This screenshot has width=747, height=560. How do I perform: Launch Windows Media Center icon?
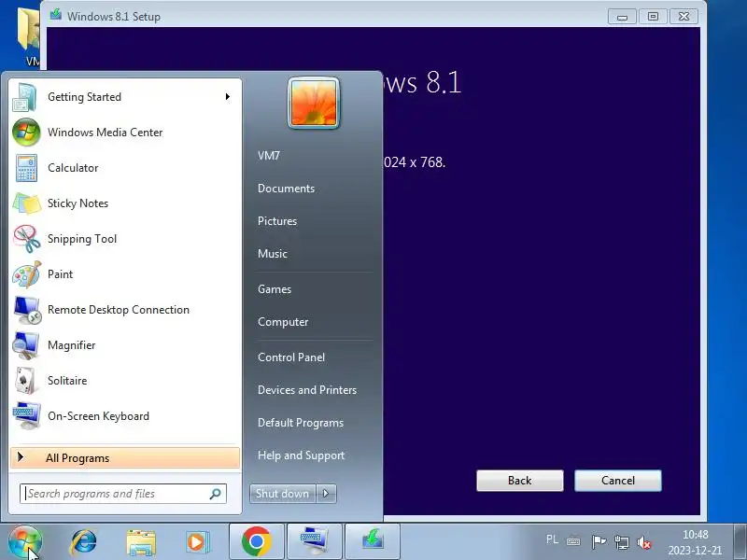26,133
